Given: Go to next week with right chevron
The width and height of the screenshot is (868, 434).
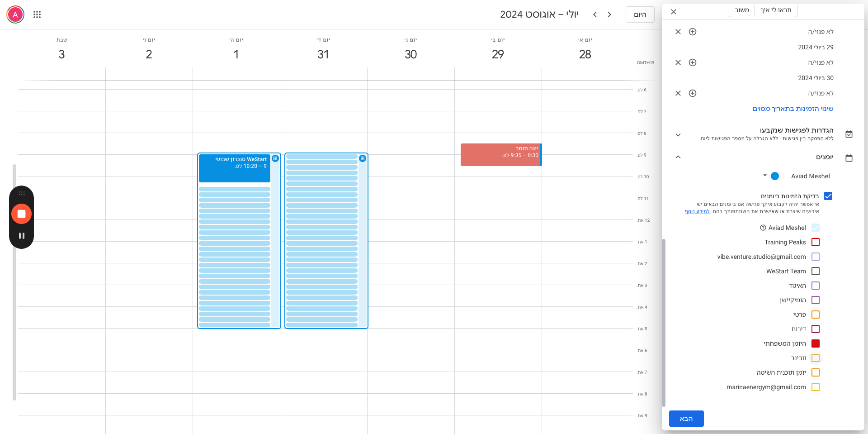Looking at the screenshot, I should point(609,14).
